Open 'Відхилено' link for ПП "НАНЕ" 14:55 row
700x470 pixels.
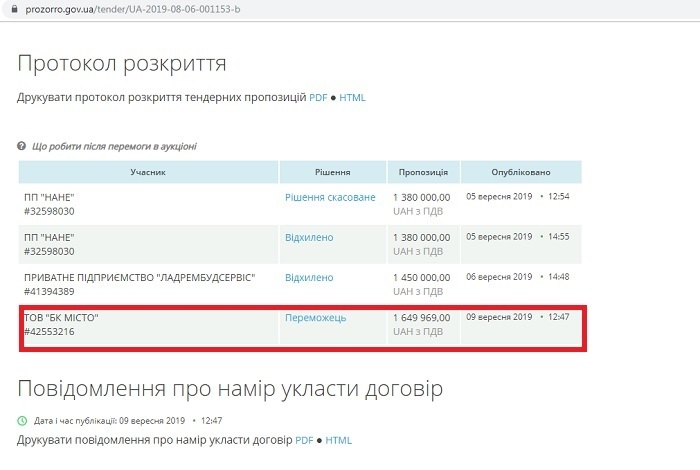coord(309,237)
